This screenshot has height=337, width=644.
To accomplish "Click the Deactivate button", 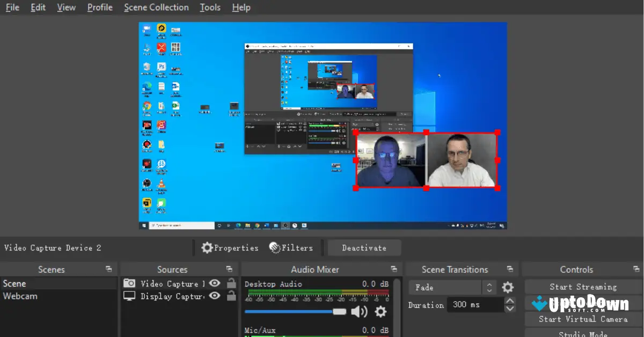I will point(364,247).
